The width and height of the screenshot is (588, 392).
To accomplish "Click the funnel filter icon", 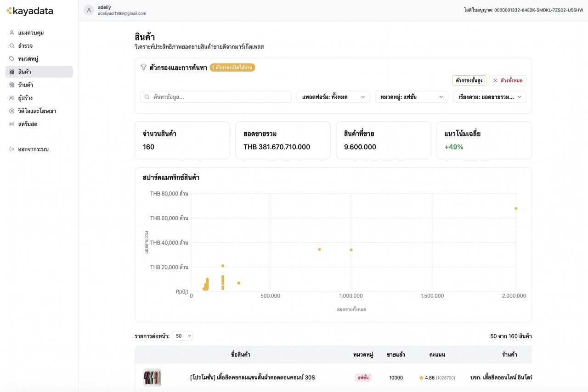I will click(143, 67).
